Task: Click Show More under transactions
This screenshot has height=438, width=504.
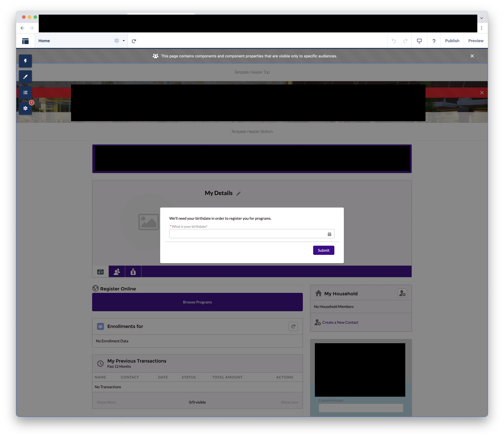Action: (x=106, y=402)
